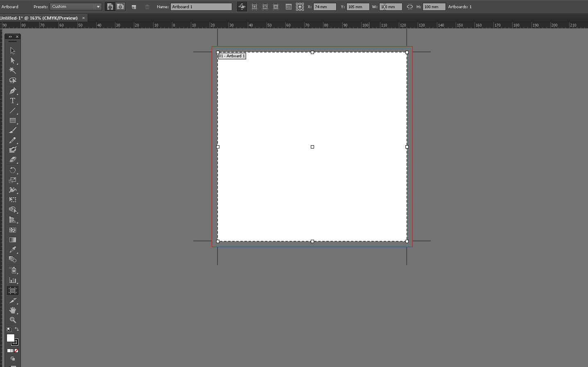Image resolution: width=588 pixels, height=367 pixels.
Task: Select the Type tool
Action: 12,101
